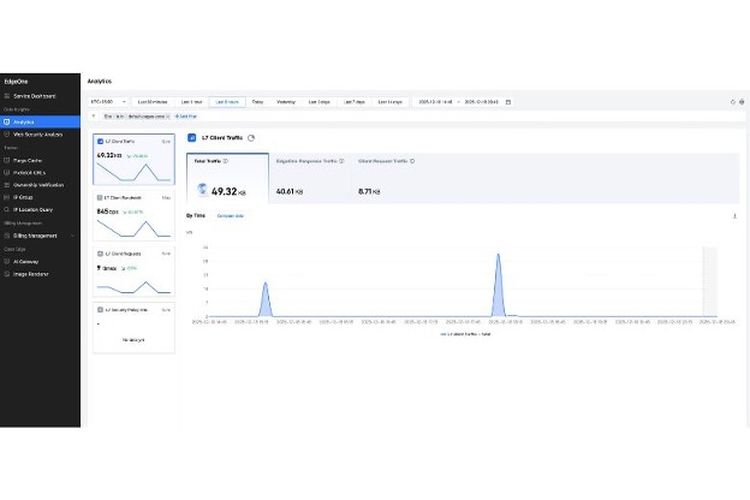
Task: Click the larger traffic spike in the chart
Action: pos(498,287)
